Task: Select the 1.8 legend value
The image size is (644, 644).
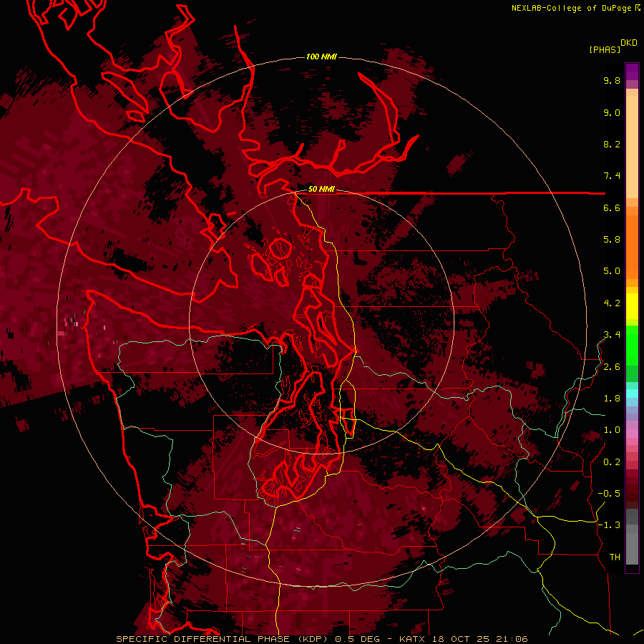Action: point(612,399)
